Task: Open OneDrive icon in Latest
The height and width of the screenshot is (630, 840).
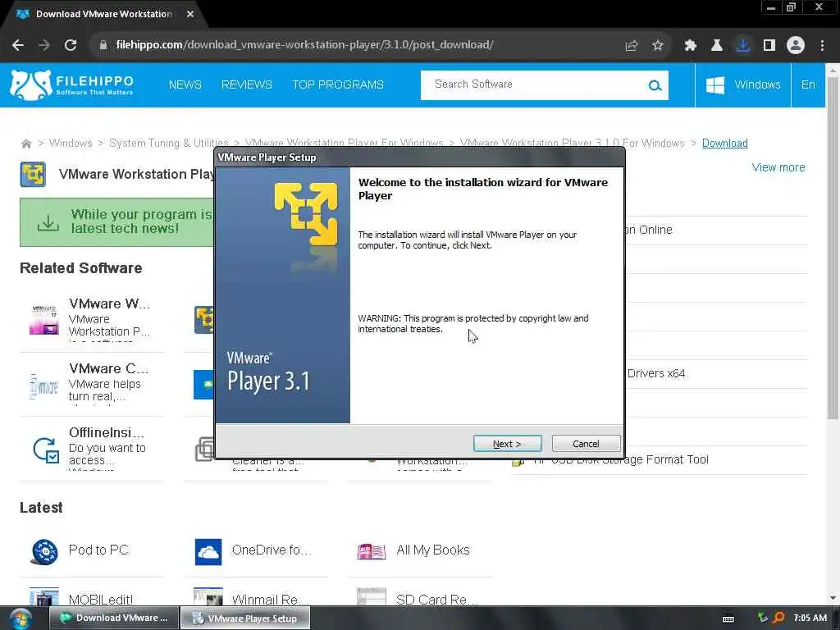Action: tap(208, 552)
